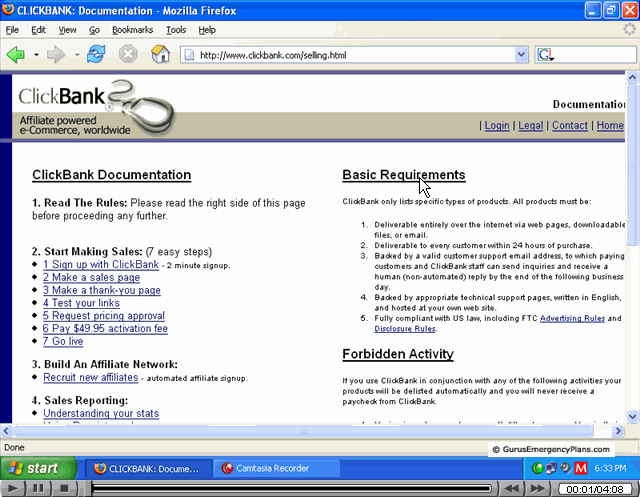Screen dimensions: 640x497
Task: Open the Tools menu
Action: coord(176,30)
